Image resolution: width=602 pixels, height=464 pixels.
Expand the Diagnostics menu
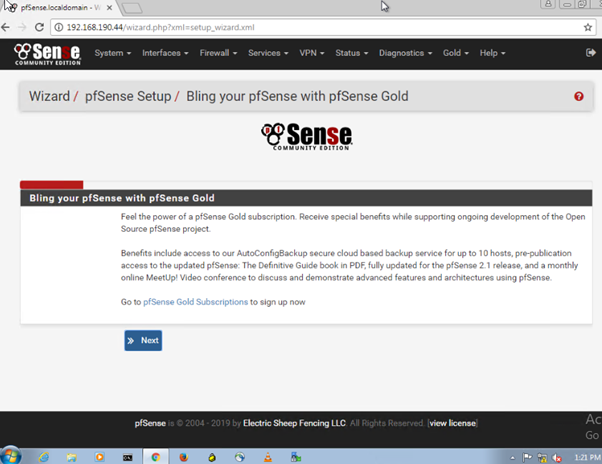(x=405, y=53)
